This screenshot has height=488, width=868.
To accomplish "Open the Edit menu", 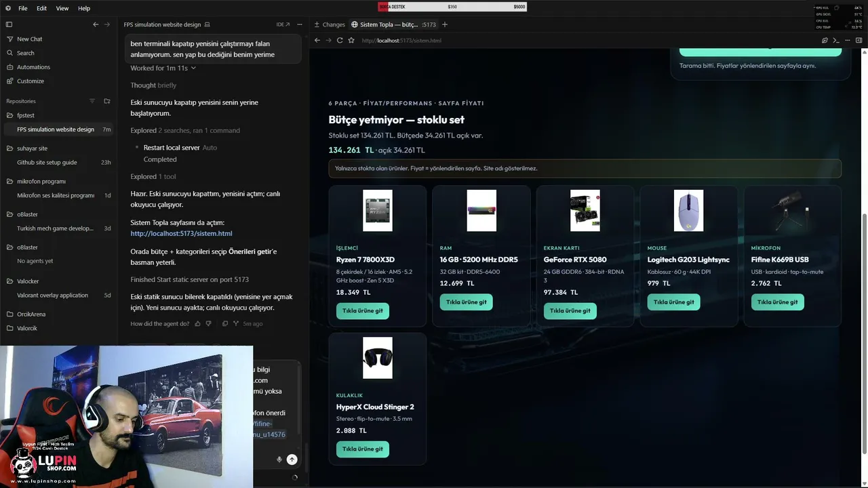I will [x=42, y=8].
